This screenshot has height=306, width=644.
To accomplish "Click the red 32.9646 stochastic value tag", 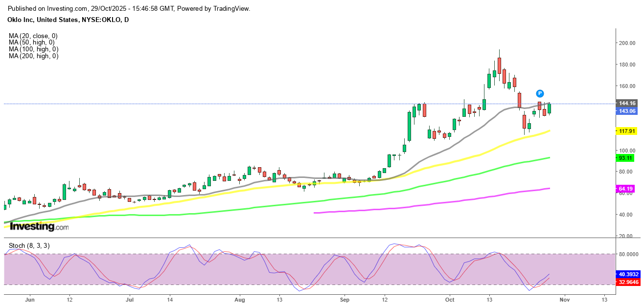I will pos(628,282).
